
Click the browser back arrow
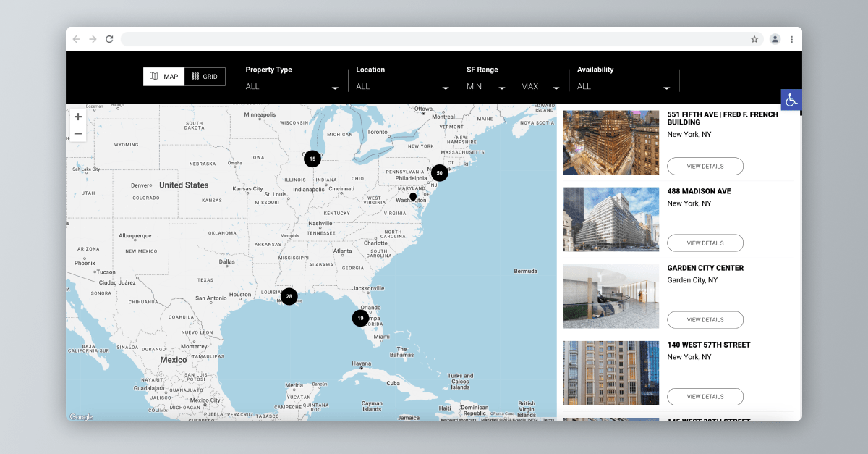coord(76,39)
